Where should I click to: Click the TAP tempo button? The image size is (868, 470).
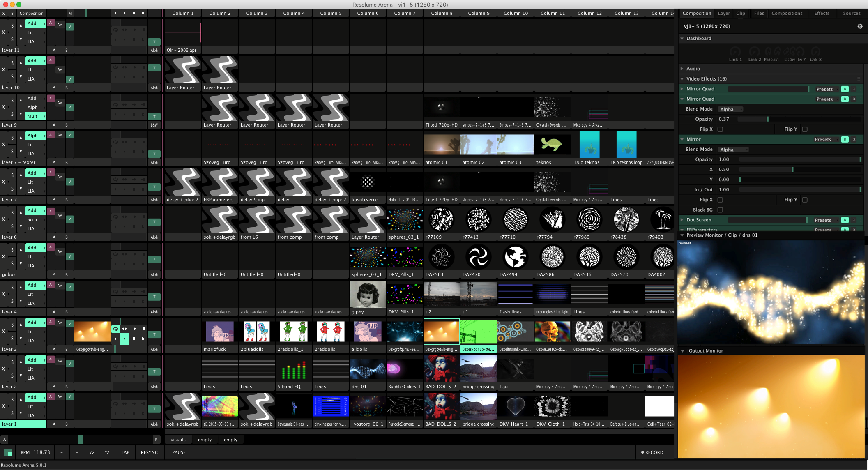coord(125,452)
